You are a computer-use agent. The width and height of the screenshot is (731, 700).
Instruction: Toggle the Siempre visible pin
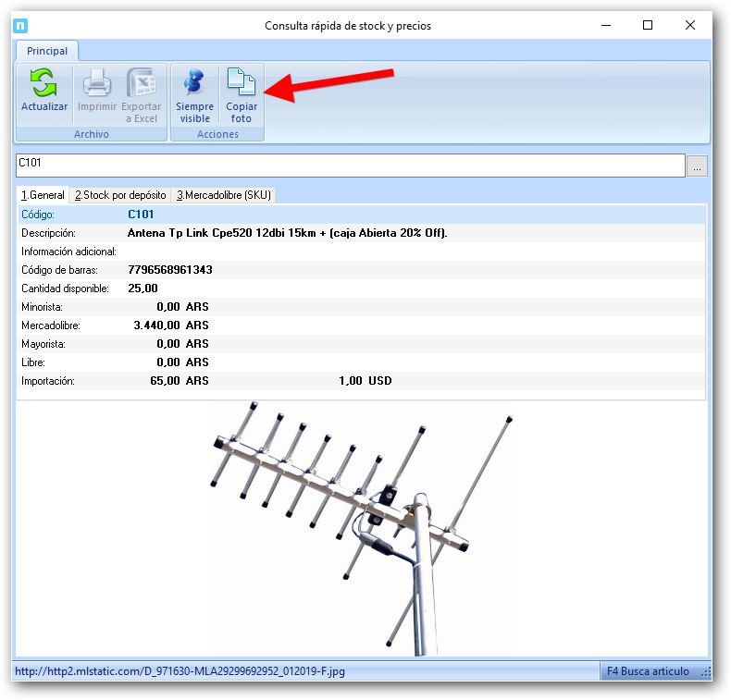(194, 84)
